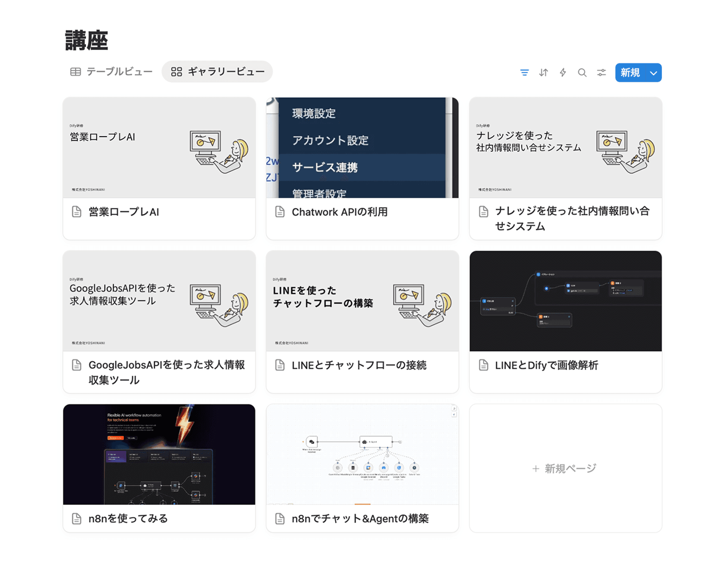Select ギャラリービュー tab

217,72
